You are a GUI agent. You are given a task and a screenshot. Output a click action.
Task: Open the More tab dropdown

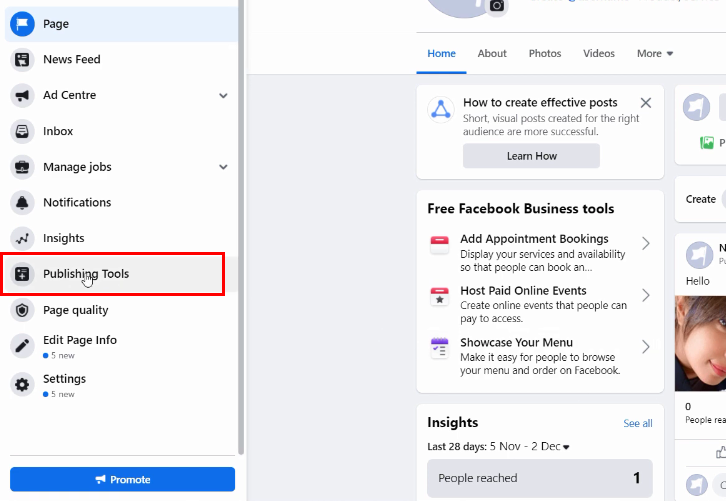tap(655, 54)
